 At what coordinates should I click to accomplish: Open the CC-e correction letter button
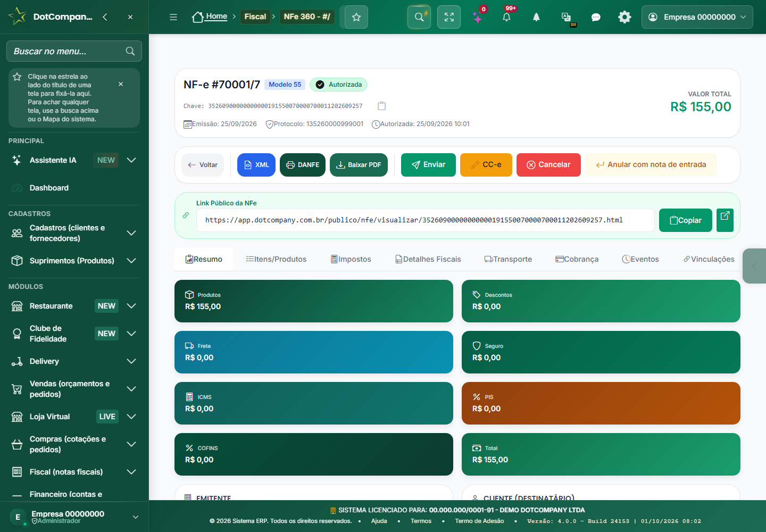coord(486,165)
